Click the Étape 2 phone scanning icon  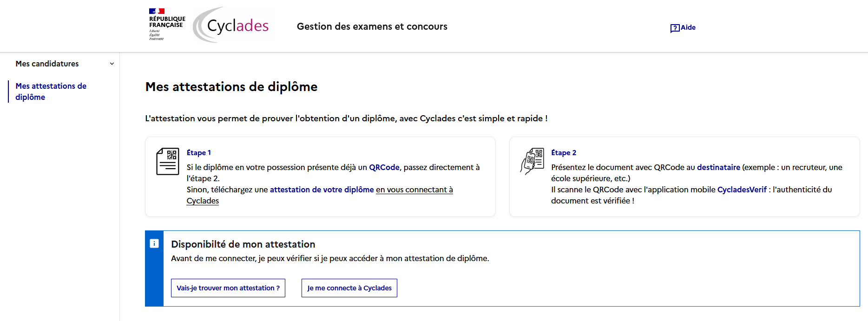tap(532, 161)
